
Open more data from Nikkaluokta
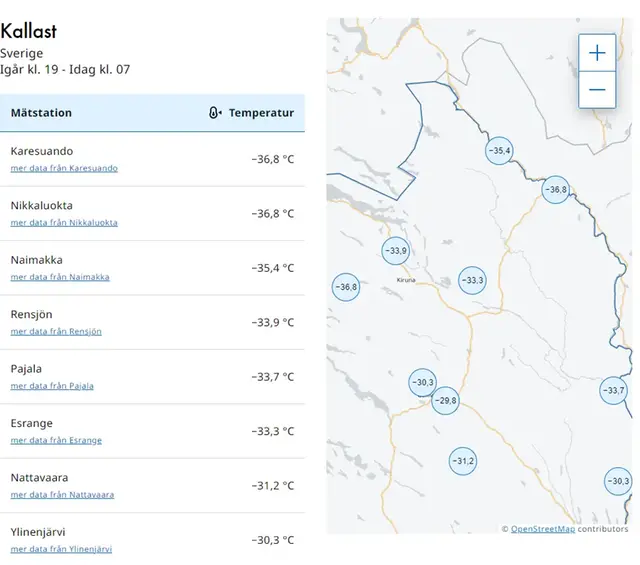pyautogui.click(x=64, y=222)
